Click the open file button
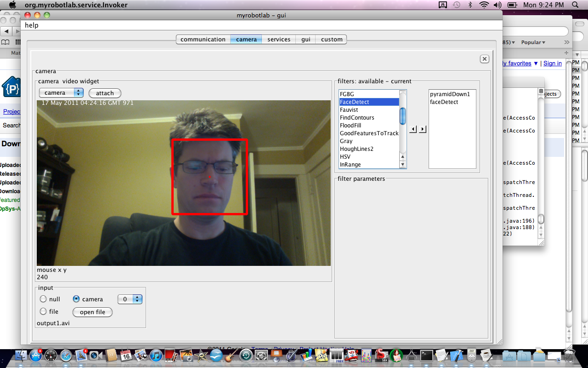This screenshot has height=368, width=588. click(x=92, y=312)
